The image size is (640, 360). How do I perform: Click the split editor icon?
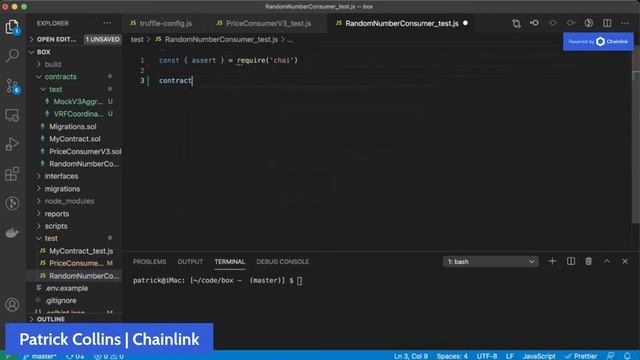coord(607,23)
